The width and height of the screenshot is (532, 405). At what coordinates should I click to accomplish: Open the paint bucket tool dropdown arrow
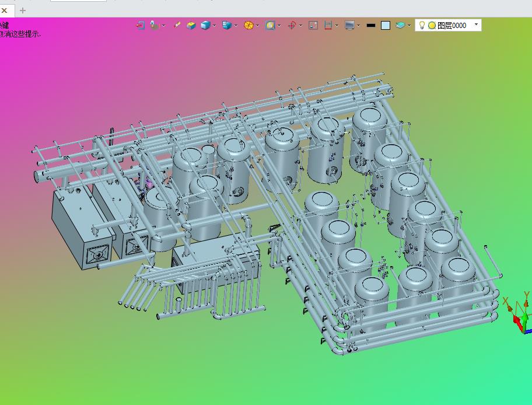[163, 26]
